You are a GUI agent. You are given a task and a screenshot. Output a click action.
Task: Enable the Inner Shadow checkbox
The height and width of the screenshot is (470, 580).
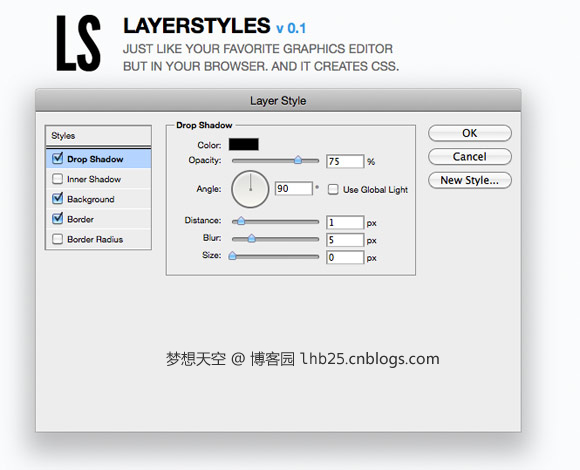[57, 179]
